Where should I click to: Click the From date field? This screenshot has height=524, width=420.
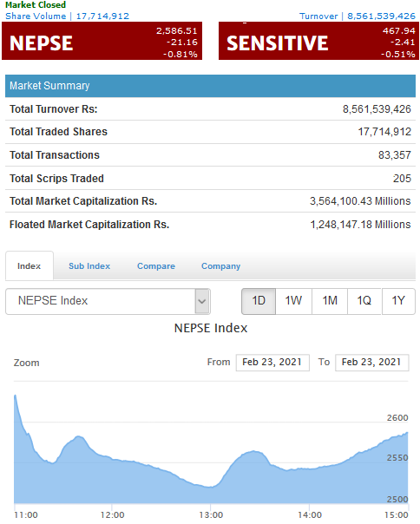pyautogui.click(x=272, y=363)
